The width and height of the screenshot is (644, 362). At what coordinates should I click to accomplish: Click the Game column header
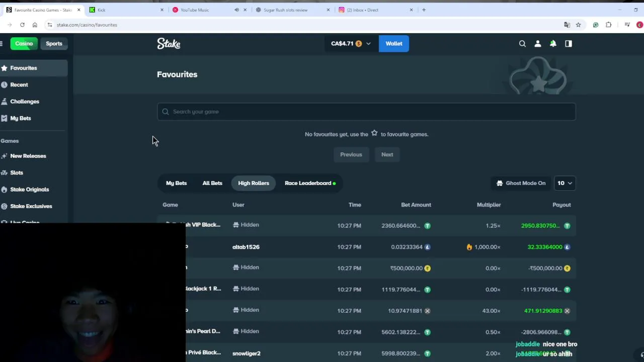click(x=170, y=205)
